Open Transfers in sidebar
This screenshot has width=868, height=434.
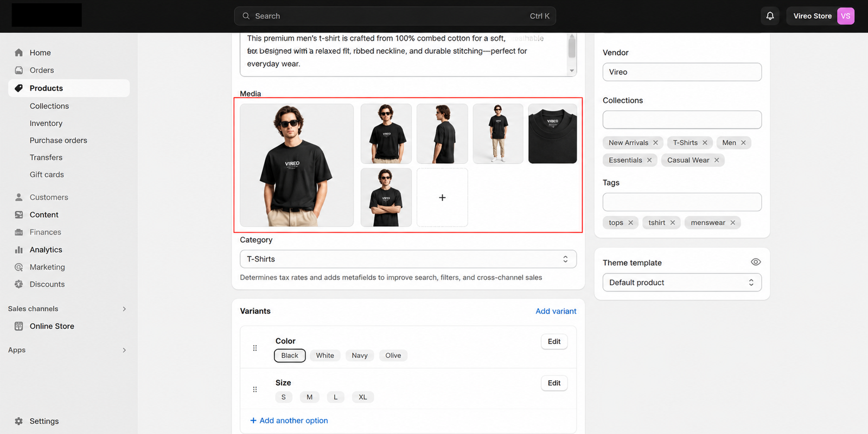click(x=46, y=157)
